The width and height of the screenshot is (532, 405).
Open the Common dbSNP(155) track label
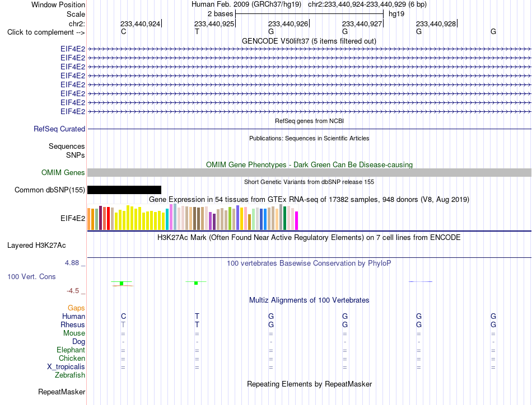[x=50, y=190]
